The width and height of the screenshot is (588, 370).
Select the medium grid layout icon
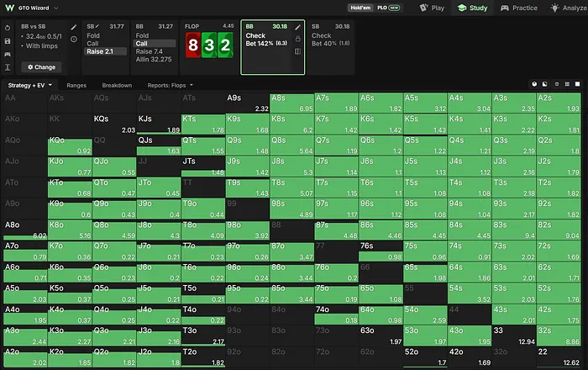(567, 84)
